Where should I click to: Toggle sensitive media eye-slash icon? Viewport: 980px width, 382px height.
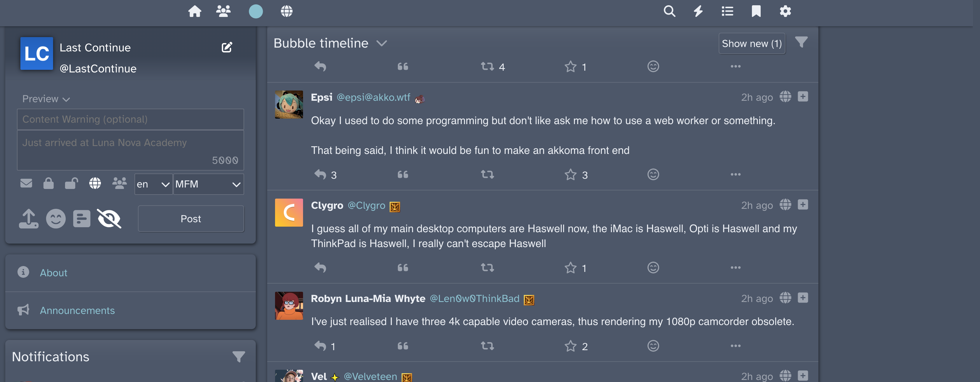[x=109, y=219]
